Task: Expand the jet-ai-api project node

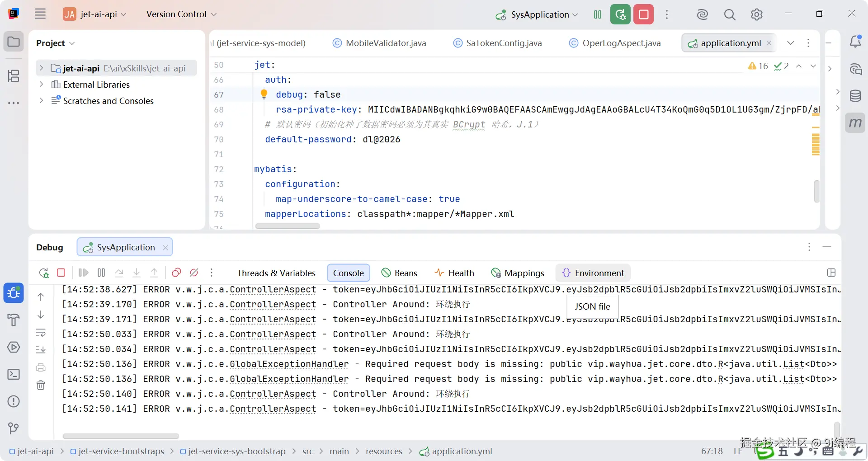Action: click(41, 68)
